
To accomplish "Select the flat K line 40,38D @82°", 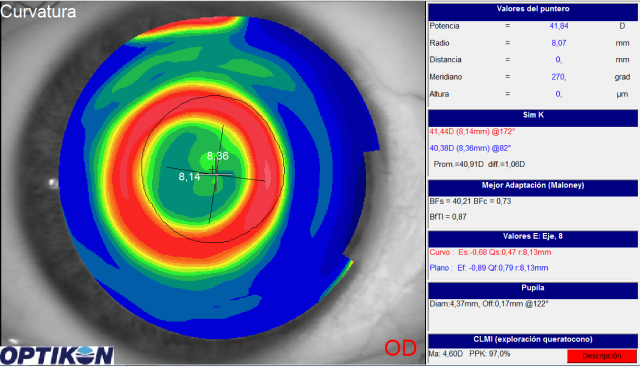I will point(470,148).
